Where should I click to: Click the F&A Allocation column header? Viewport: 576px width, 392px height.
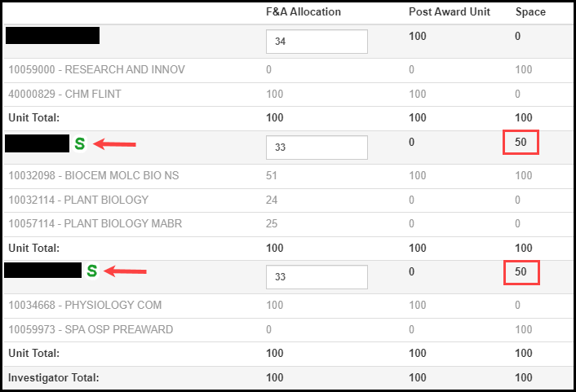pos(304,12)
